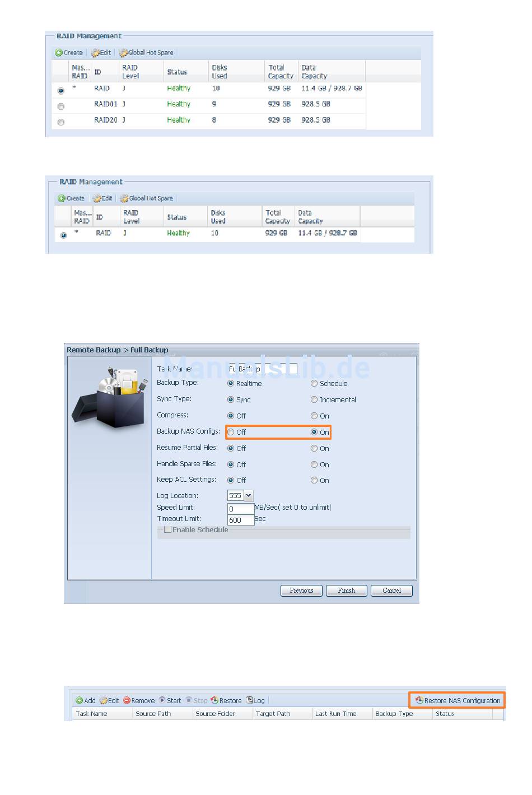The width and height of the screenshot is (532, 795).
Task: Click Edit icon left of Remove
Action: (x=104, y=700)
